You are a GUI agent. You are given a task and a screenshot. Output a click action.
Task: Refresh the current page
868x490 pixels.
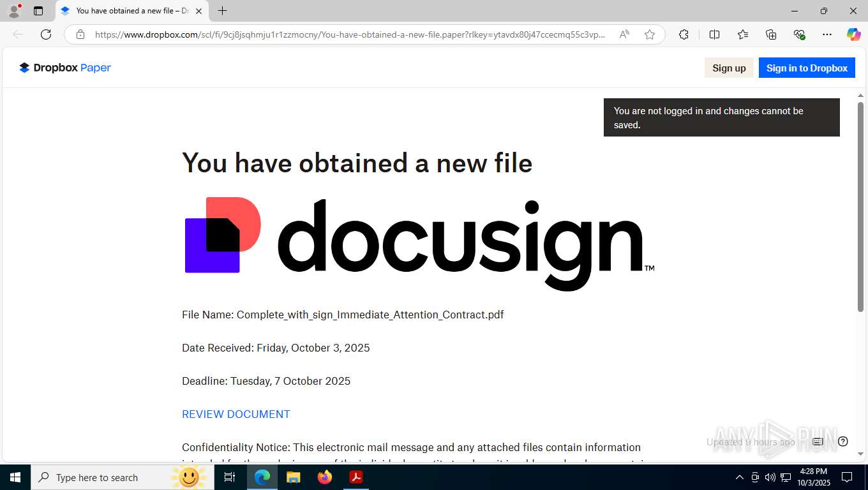(46, 34)
